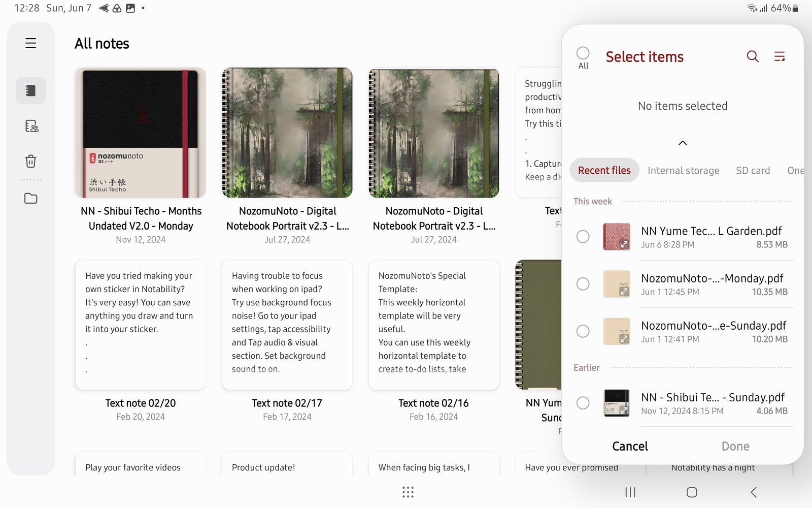The width and height of the screenshot is (812, 508).
Task: Open NN - Shibui Te... - Sunday.pdf thumbnail
Action: (617, 403)
